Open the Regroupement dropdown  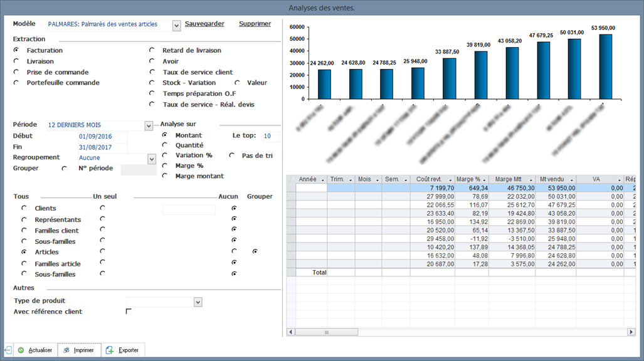pos(152,159)
